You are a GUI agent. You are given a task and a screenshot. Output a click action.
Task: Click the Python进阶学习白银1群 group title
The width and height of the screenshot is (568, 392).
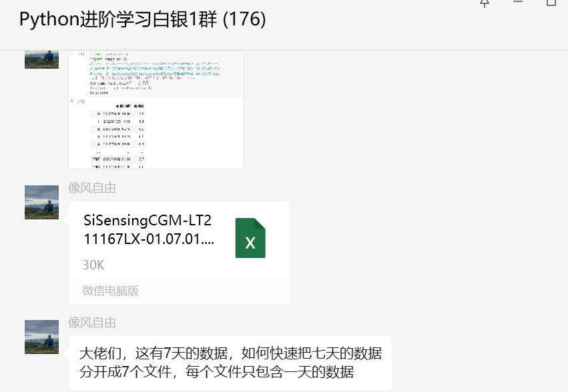pyautogui.click(x=118, y=19)
